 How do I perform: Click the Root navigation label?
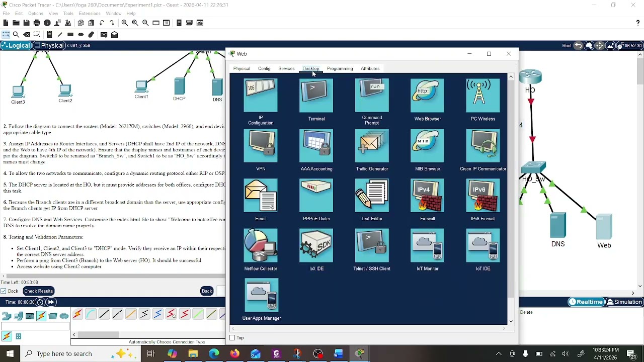(x=567, y=46)
